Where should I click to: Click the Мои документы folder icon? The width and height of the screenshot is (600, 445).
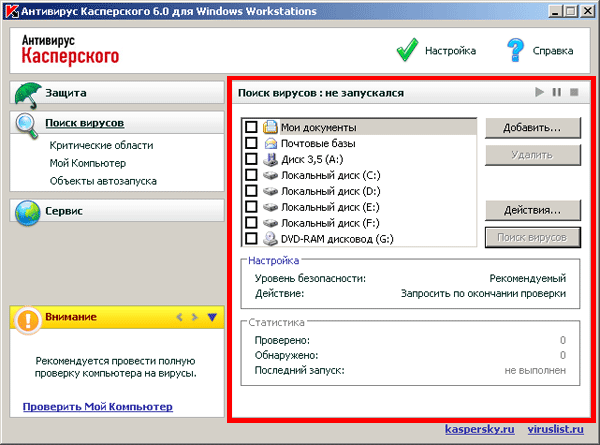coord(270,127)
